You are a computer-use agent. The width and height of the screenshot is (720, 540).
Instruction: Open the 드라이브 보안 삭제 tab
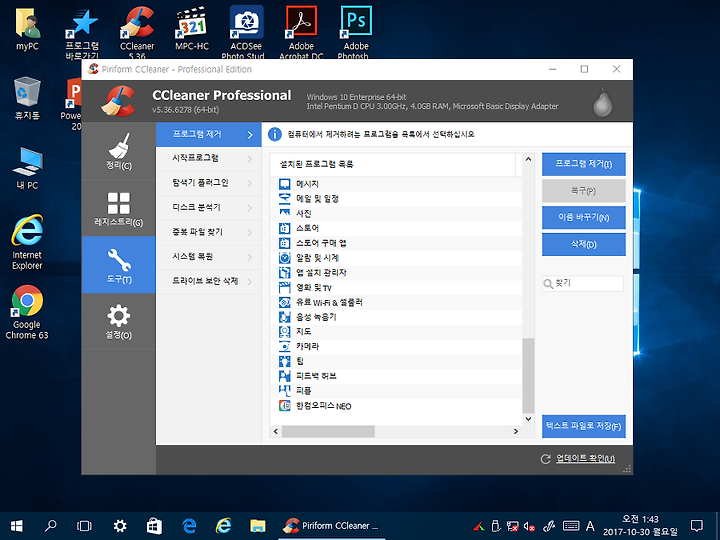[209, 281]
